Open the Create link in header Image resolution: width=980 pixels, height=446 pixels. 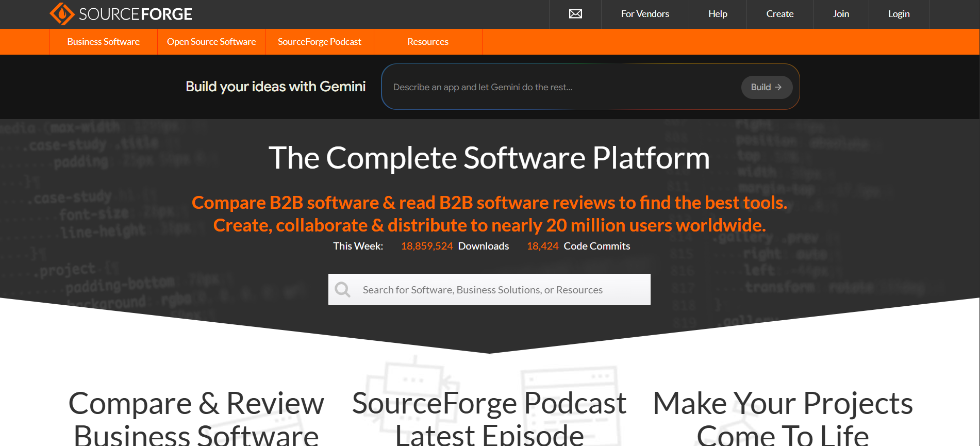[779, 14]
